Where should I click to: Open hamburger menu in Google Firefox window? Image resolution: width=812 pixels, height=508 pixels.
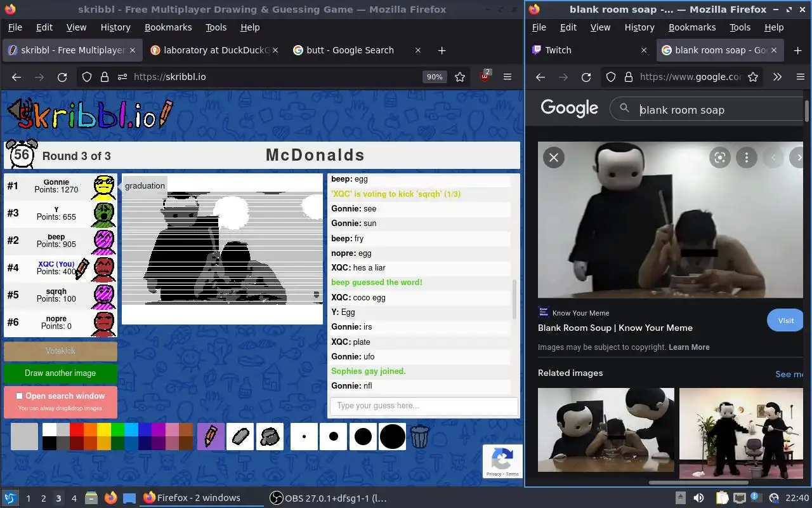click(800, 77)
